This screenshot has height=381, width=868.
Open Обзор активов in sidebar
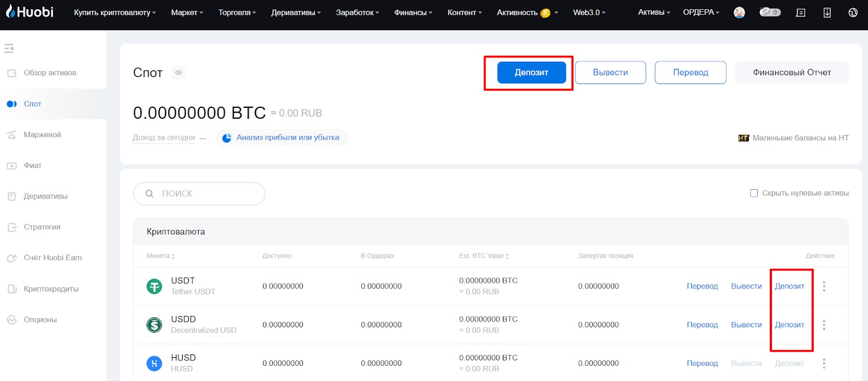(50, 73)
